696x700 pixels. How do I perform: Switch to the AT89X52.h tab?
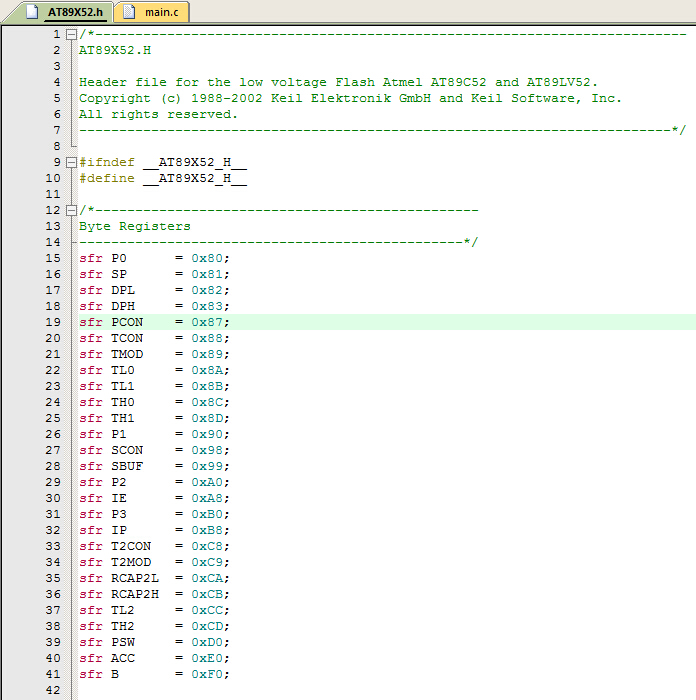tap(75, 12)
